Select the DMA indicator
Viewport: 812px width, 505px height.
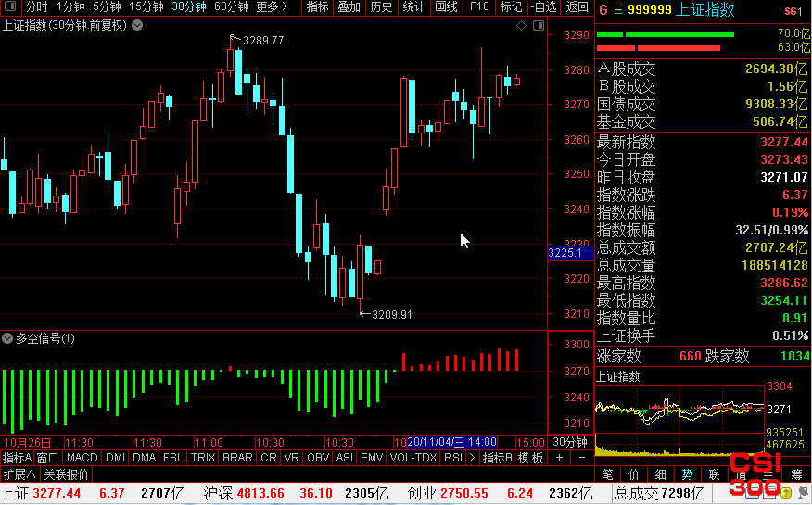[x=145, y=458]
